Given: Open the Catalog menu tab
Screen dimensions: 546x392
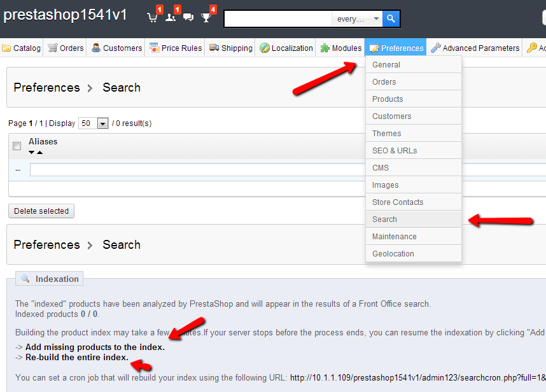Looking at the screenshot, I should 21,48.
